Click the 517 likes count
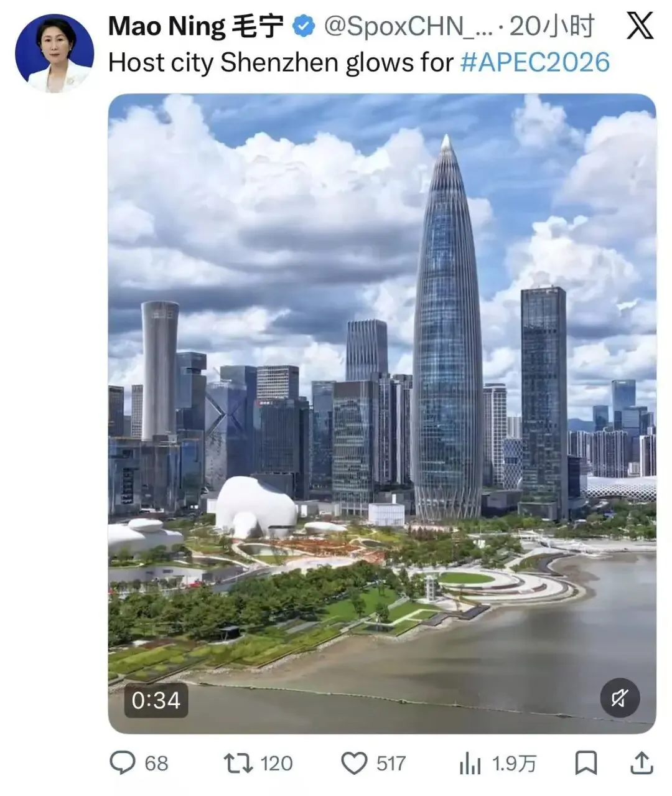Screen dimensions: 672x796 coord(391,764)
